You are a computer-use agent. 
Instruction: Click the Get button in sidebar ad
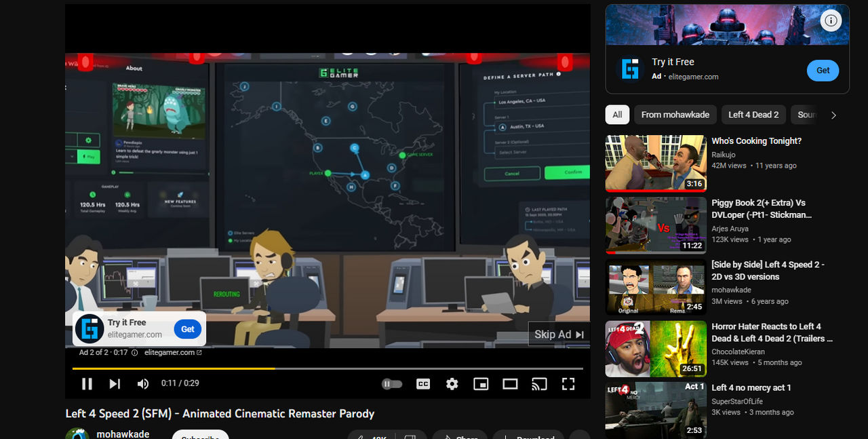(x=823, y=71)
